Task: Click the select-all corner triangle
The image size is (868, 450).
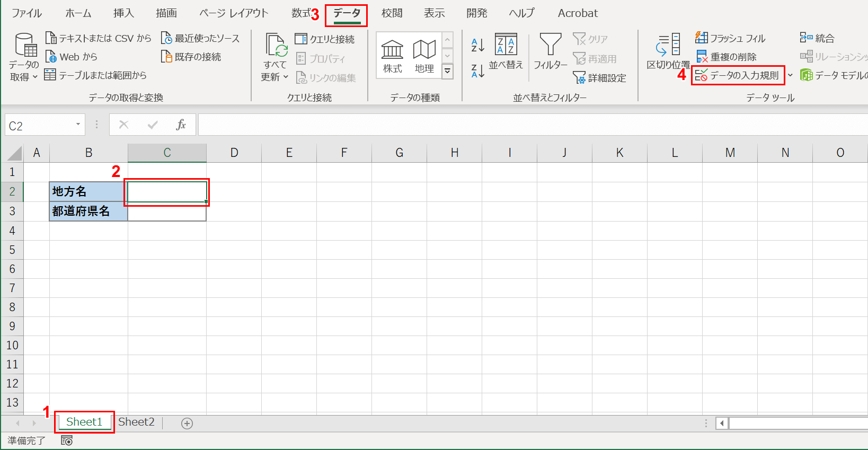Action: (14, 153)
